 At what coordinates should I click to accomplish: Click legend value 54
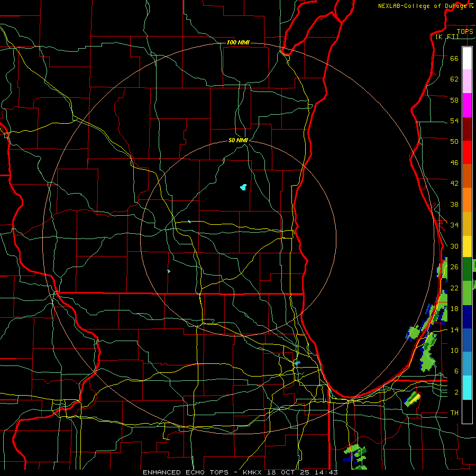click(x=454, y=121)
